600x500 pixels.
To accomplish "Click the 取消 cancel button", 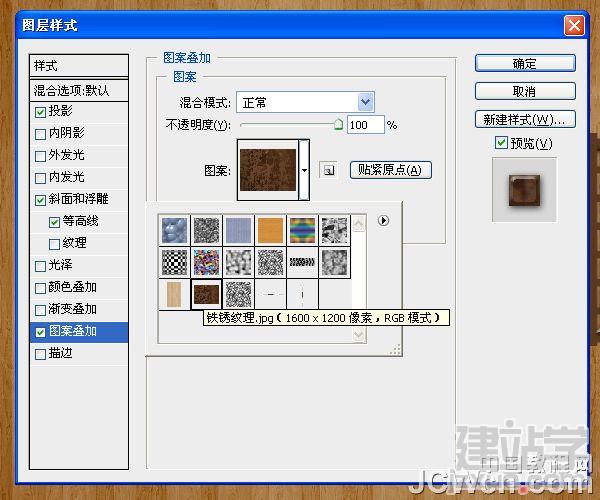I will point(525,91).
